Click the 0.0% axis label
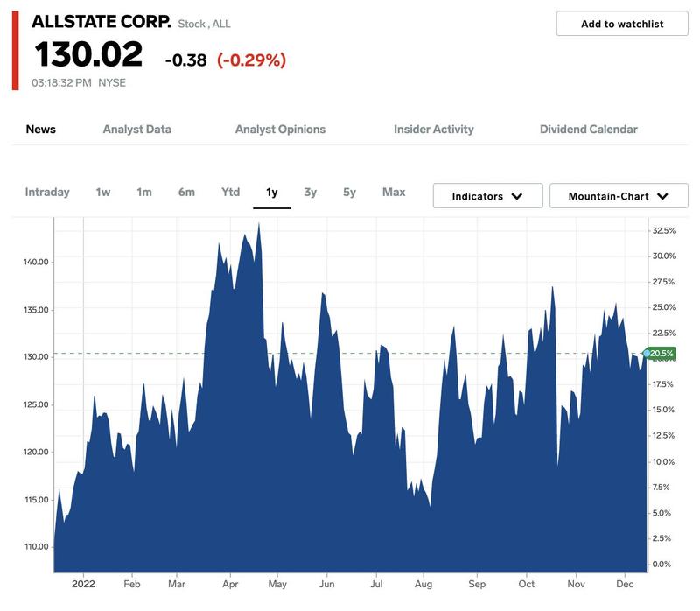Screen dimensions: 700x611 click(x=661, y=565)
